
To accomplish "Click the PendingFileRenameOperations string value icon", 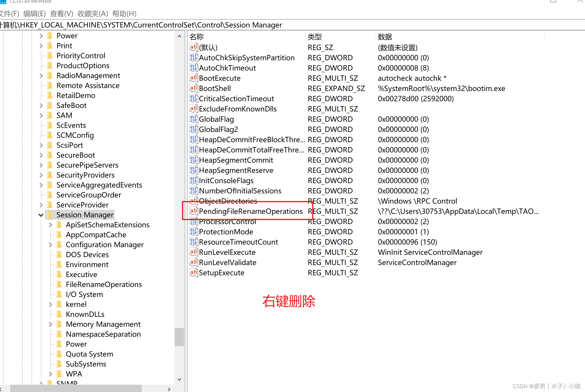I will tap(193, 211).
